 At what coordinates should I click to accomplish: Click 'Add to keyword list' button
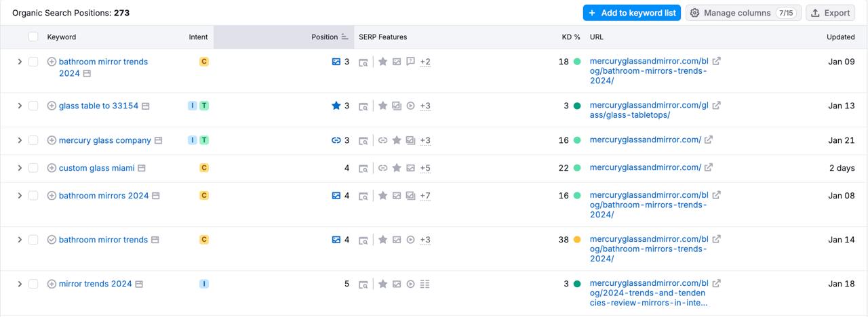click(x=631, y=13)
